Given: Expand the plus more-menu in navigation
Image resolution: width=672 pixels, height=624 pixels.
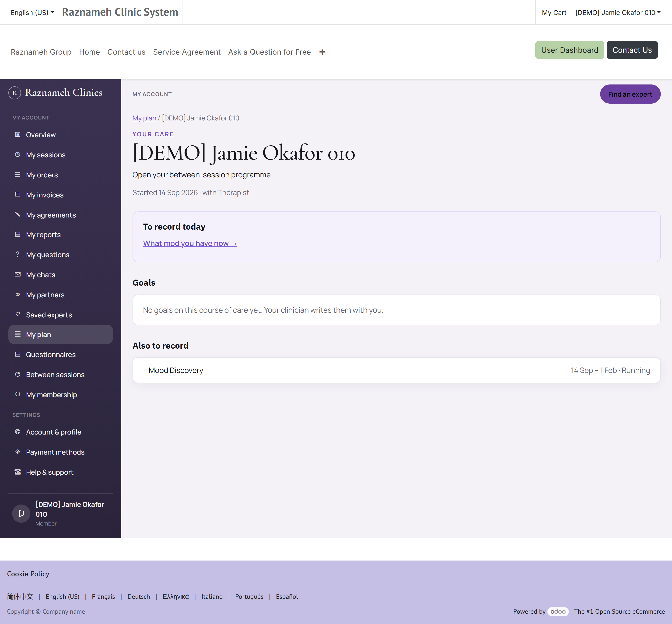Looking at the screenshot, I should click(x=322, y=52).
